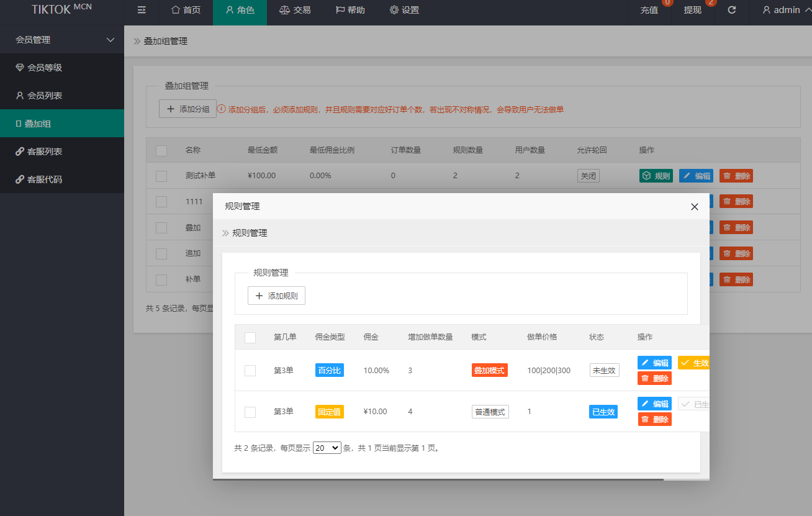
Task: Switch to the 交易 top menu
Action: (x=295, y=10)
